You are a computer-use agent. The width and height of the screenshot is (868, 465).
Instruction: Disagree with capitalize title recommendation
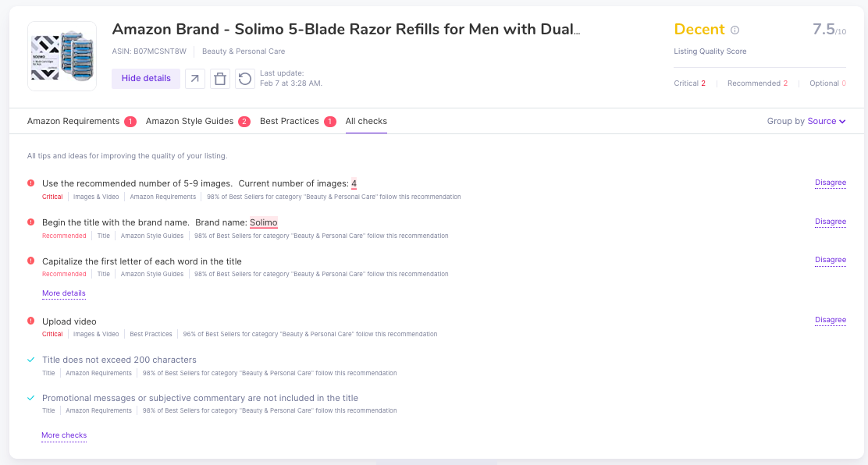[x=831, y=260]
